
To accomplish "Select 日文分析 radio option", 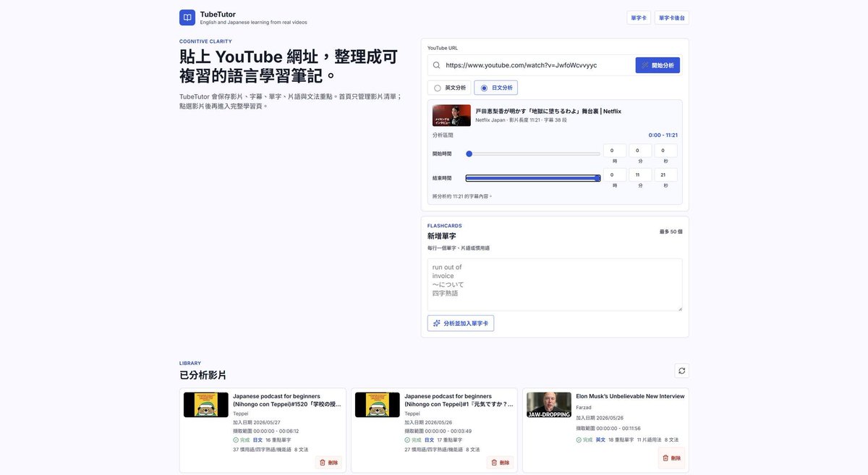I will [496, 88].
